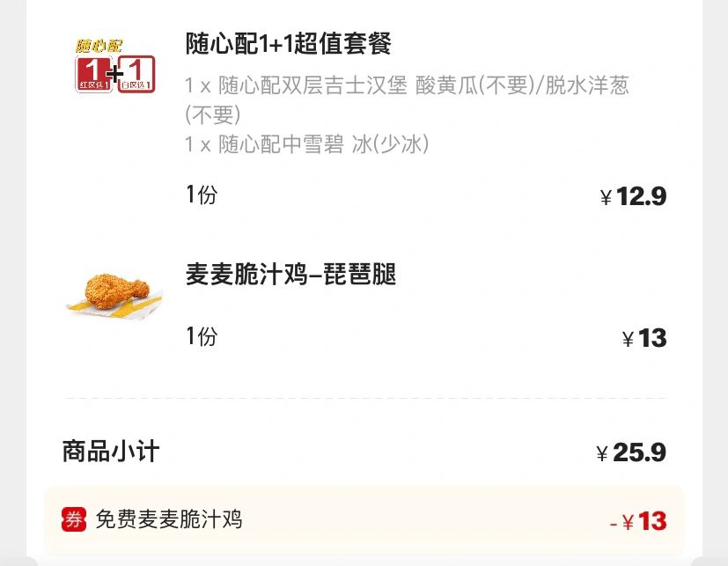This screenshot has height=566, width=728.
Task: Click the ¥13 drumstick price
Action: pos(644,338)
